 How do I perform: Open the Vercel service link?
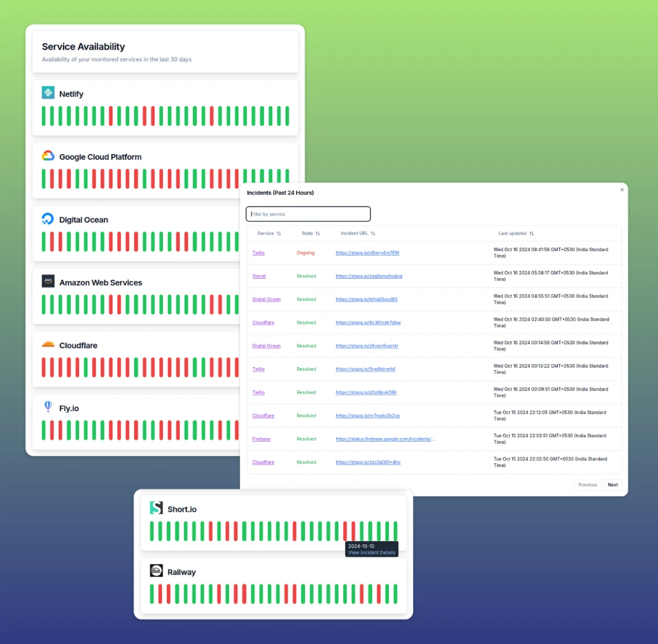259,276
